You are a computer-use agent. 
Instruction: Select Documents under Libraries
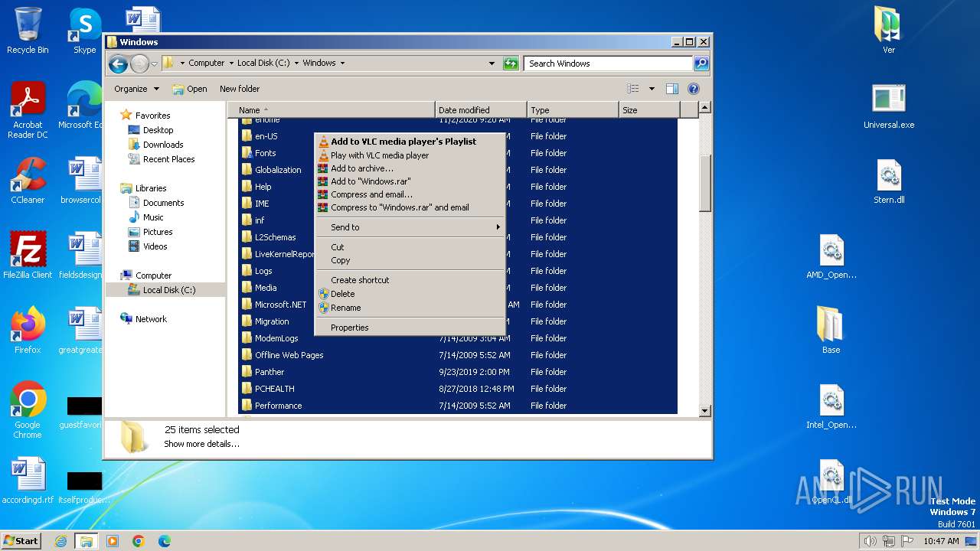tap(163, 203)
